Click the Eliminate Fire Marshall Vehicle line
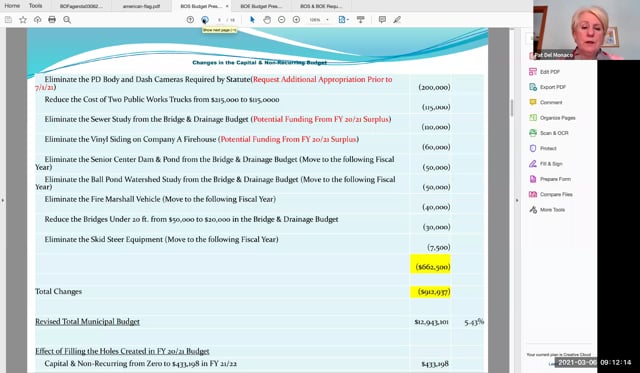640x373 pixels. pos(160,199)
